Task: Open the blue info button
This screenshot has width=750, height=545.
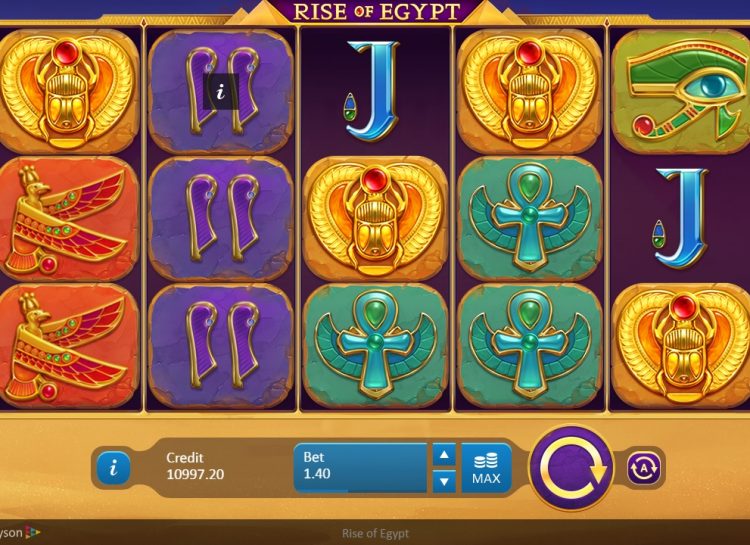Action: click(x=113, y=468)
